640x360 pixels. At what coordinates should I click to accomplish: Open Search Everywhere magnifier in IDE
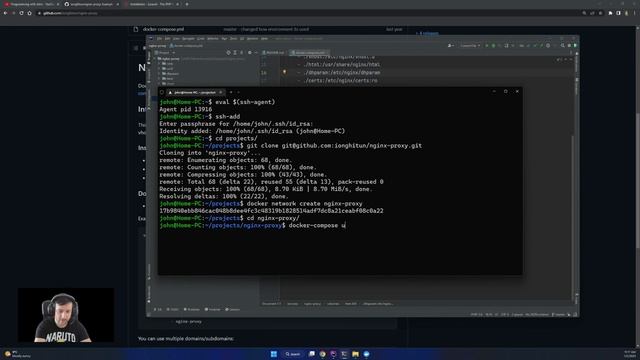pyautogui.click(x=562, y=46)
